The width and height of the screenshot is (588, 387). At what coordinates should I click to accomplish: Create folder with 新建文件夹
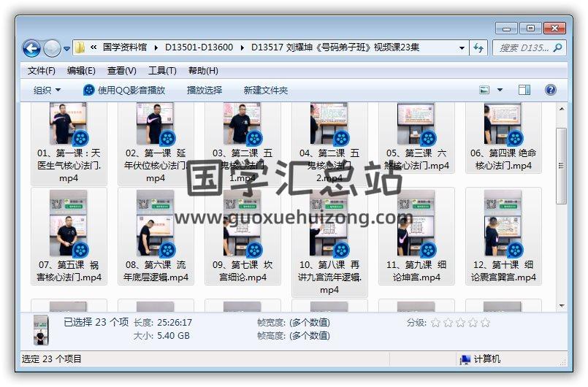click(265, 90)
